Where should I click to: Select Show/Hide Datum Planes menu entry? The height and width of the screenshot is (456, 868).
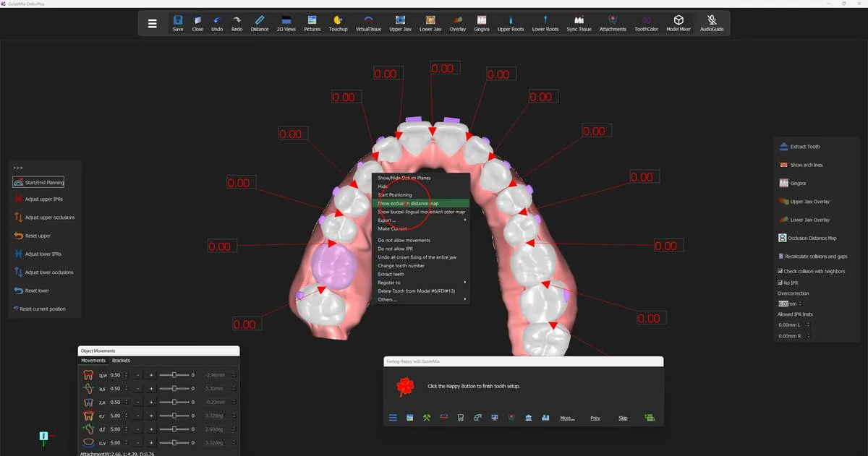click(421, 178)
